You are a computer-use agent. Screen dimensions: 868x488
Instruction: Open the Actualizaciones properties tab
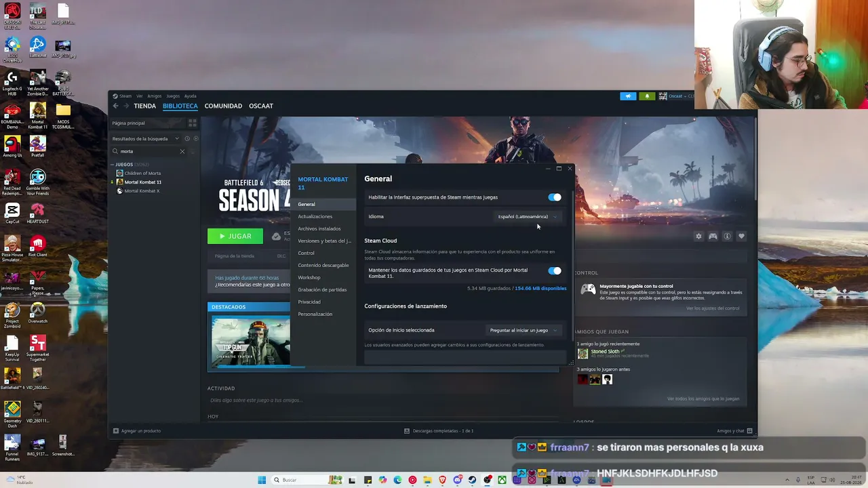pyautogui.click(x=315, y=216)
